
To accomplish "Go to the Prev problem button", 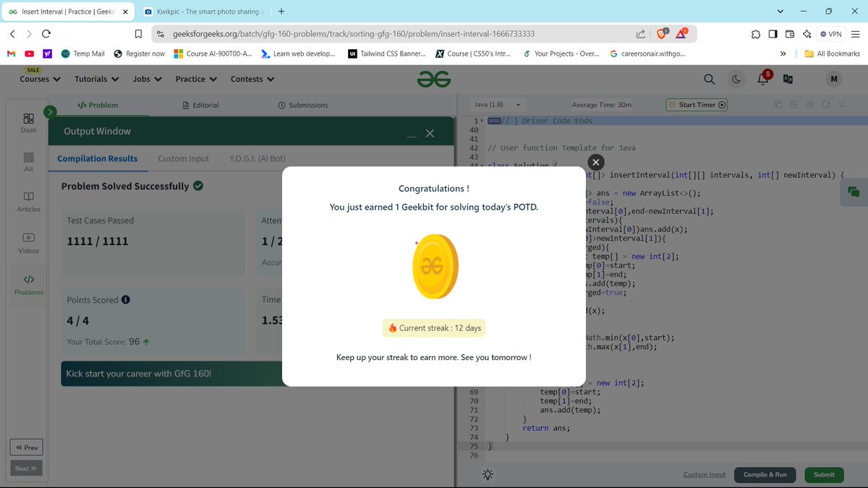I will pos(26,448).
